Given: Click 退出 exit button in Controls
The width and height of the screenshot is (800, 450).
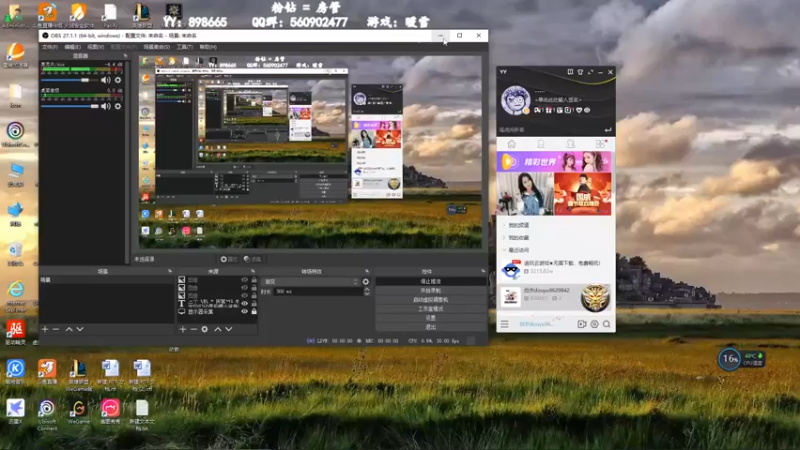Looking at the screenshot, I should pyautogui.click(x=431, y=327).
